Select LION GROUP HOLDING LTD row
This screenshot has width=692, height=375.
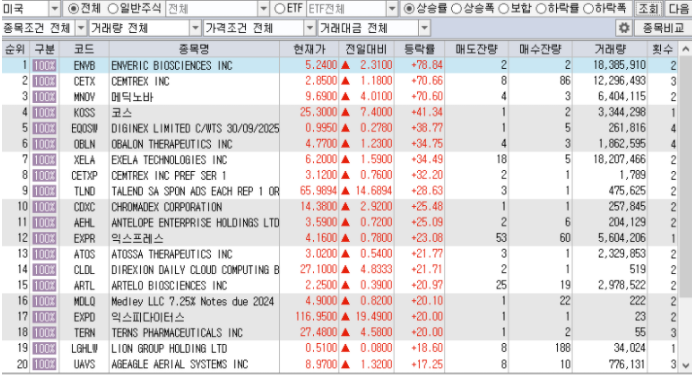(x=339, y=349)
